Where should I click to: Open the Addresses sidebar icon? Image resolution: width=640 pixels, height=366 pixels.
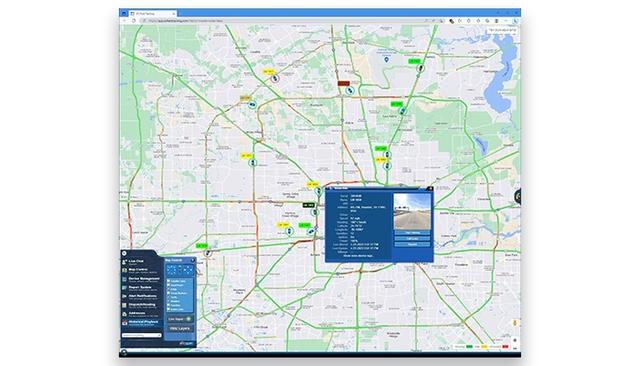point(124,314)
